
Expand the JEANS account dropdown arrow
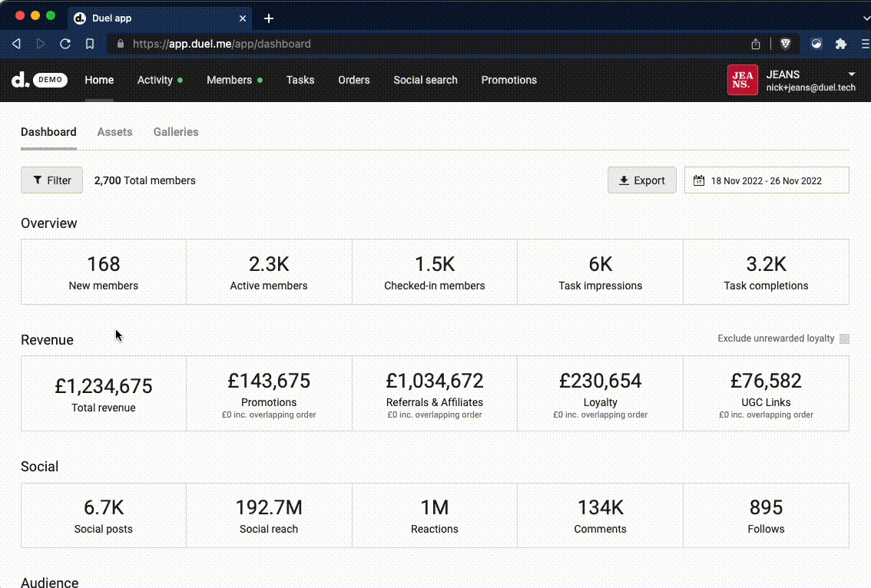coord(851,74)
